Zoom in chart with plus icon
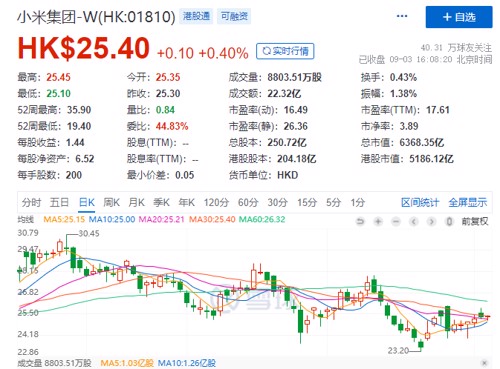Screen dimensions: 500x369 tap(378, 221)
